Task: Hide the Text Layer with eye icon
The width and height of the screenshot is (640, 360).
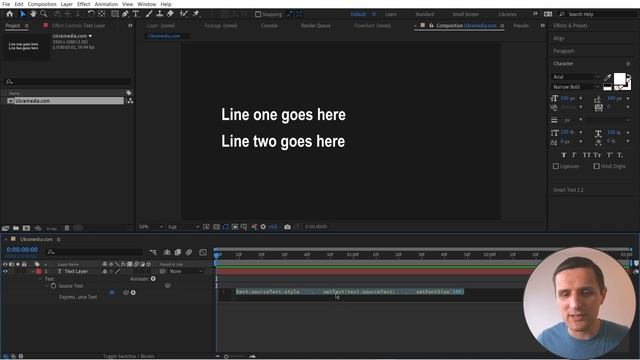Action: pyautogui.click(x=5, y=271)
